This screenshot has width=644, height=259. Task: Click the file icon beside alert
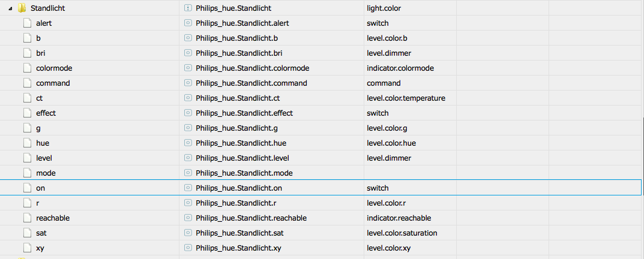[27, 23]
